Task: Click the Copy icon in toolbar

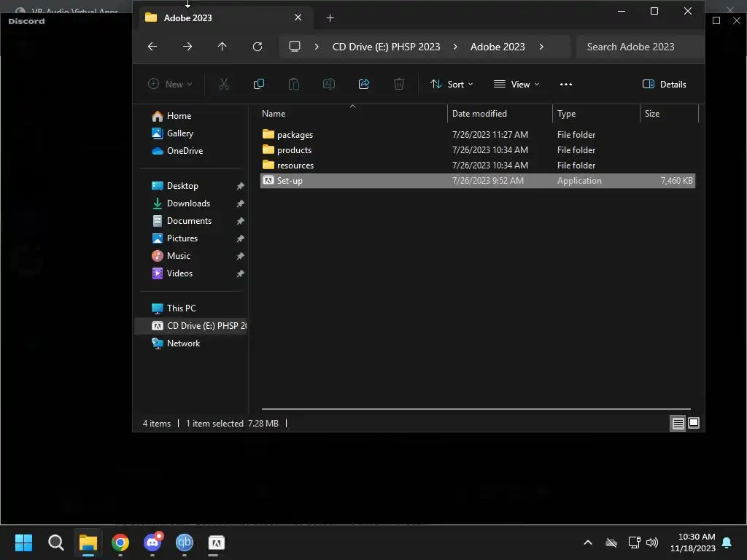Action: pyautogui.click(x=259, y=85)
